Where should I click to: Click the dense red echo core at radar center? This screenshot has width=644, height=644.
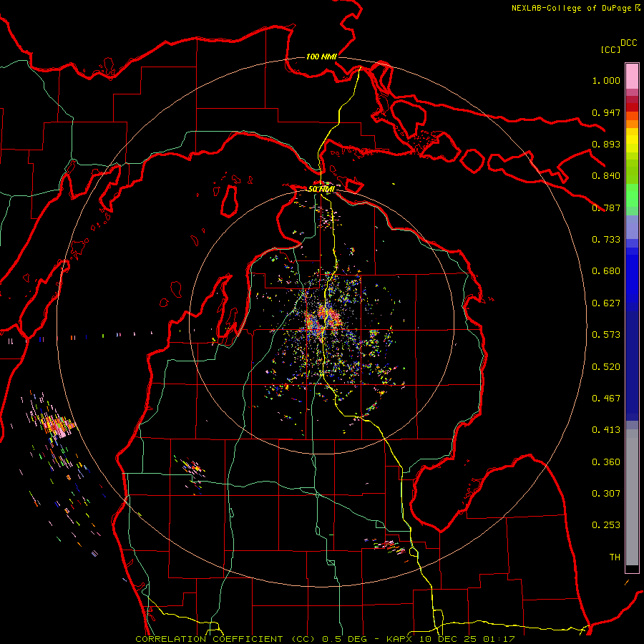click(323, 320)
